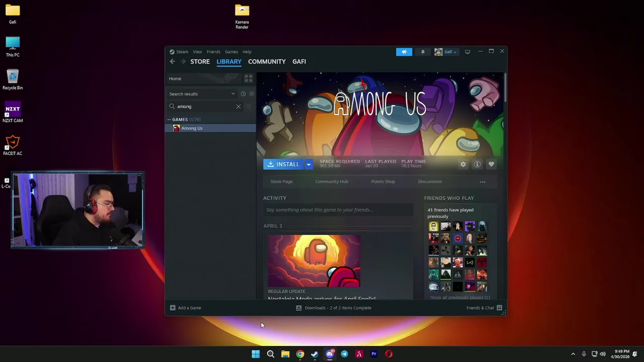Open Discord from the taskbar
The height and width of the screenshot is (362, 644).
click(330, 354)
